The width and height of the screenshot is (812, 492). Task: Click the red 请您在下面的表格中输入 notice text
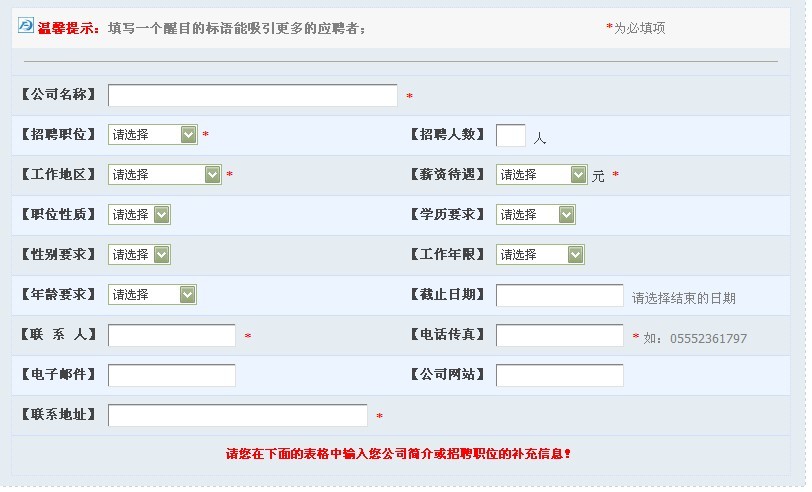(398, 454)
